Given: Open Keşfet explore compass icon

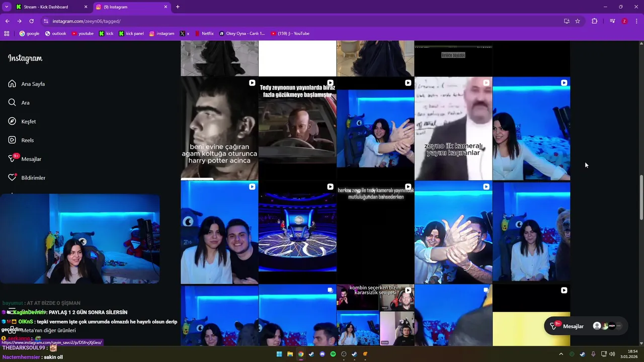Looking at the screenshot, I should (x=12, y=121).
